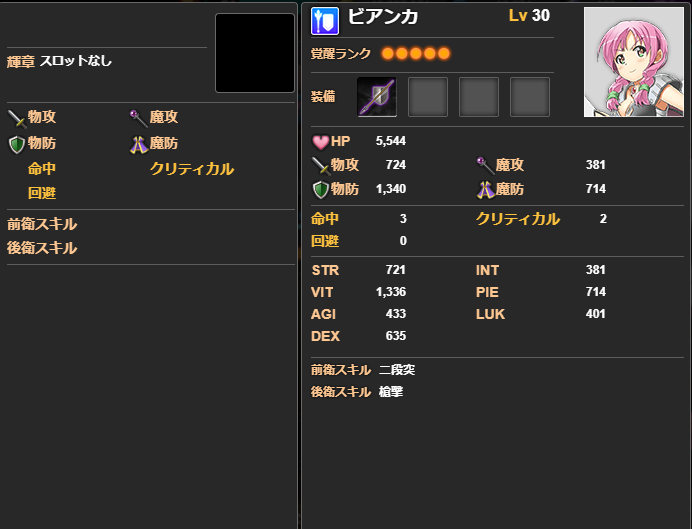The image size is (692, 529).
Task: Select the 二段突 front-guard skill
Action: tap(397, 370)
